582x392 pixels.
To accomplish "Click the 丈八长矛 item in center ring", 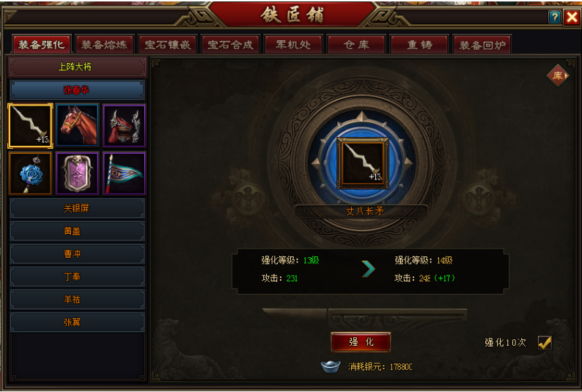I will pos(363,163).
